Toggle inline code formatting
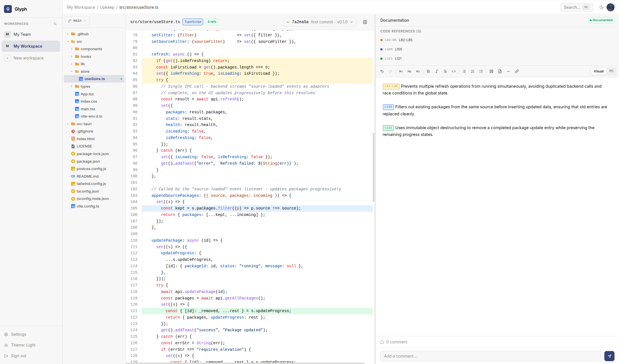 [x=454, y=71]
